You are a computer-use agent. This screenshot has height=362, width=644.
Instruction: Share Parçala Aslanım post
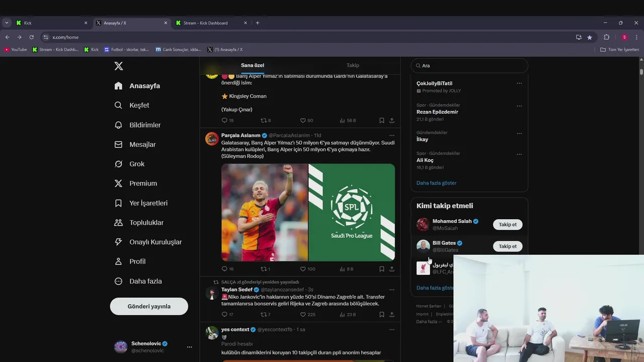click(x=392, y=269)
